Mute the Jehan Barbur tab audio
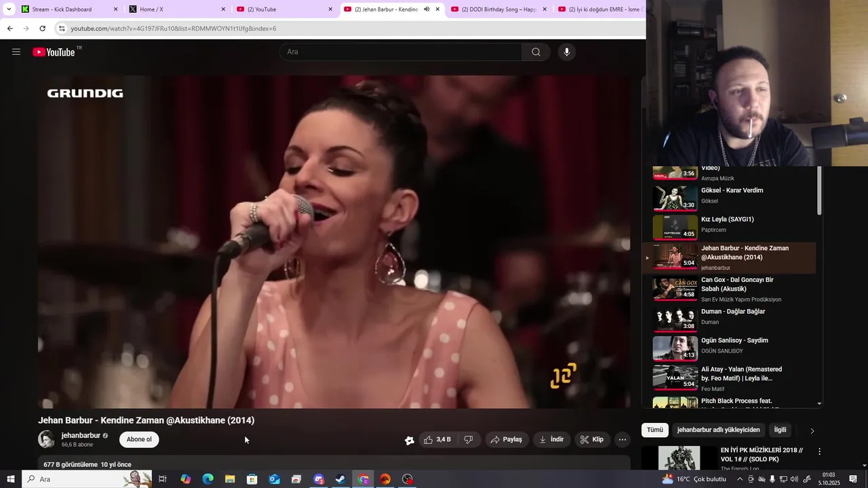 click(427, 9)
